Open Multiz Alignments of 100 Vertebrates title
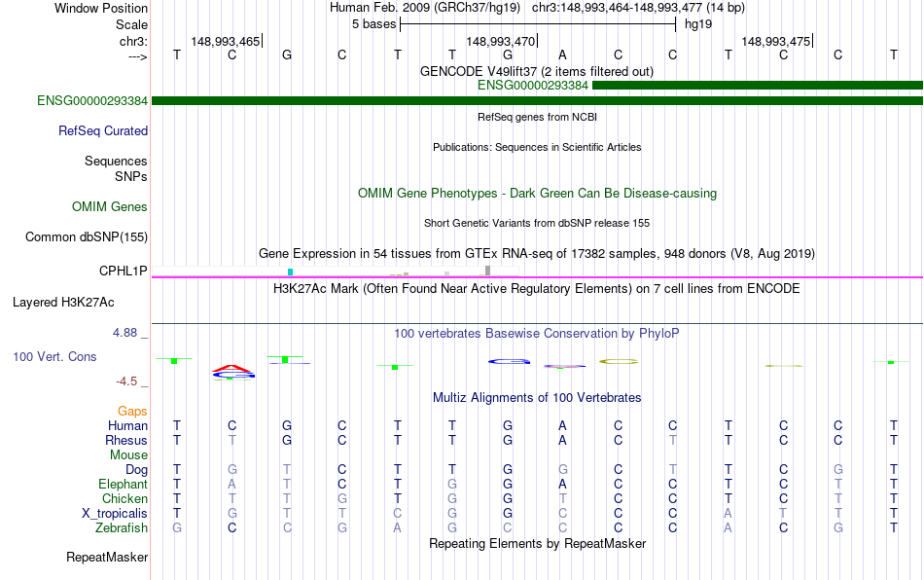Viewport: 924px width, 580px height. (537, 397)
